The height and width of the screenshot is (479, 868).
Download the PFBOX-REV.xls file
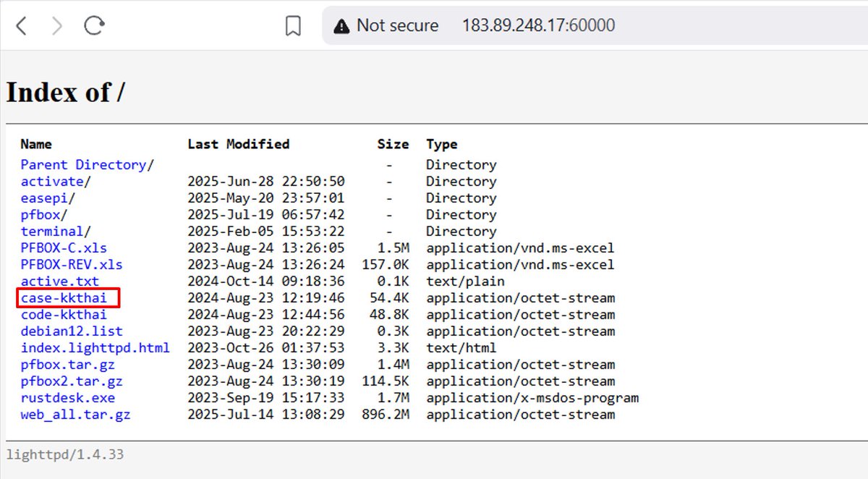coord(72,265)
